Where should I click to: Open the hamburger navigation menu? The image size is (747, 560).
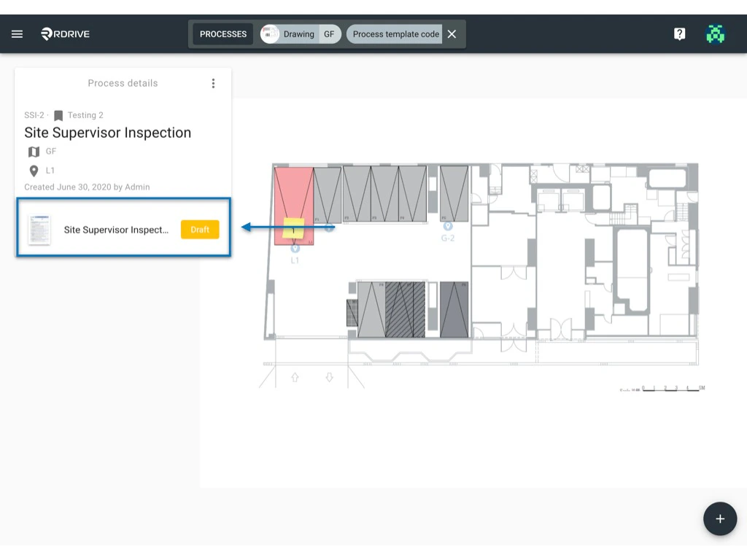(18, 34)
